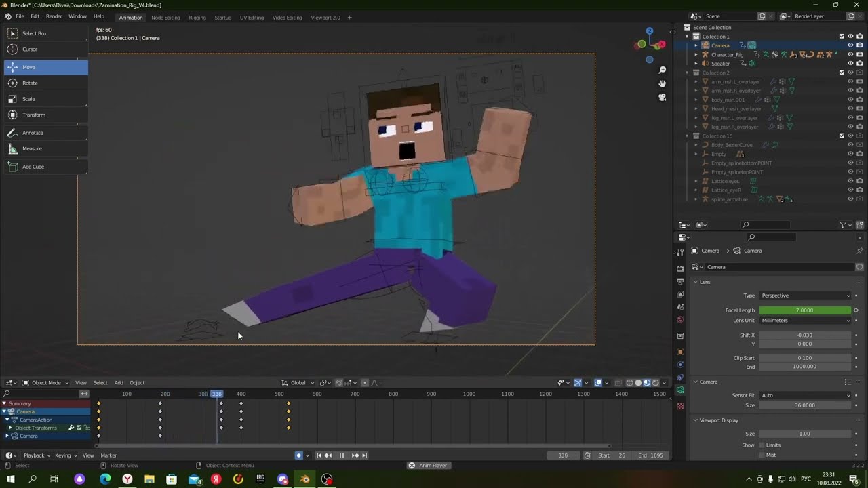Jump to the last frame
The image size is (868, 488).
[x=364, y=455]
